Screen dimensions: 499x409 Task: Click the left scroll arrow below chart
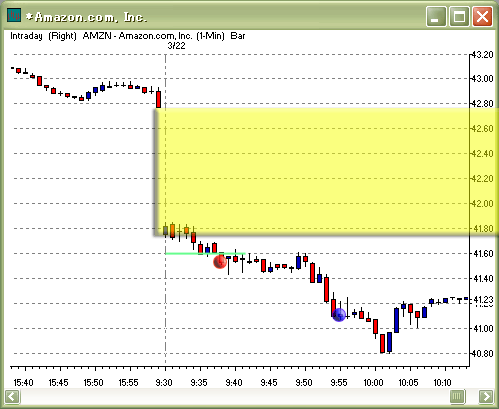pyautogui.click(x=13, y=397)
